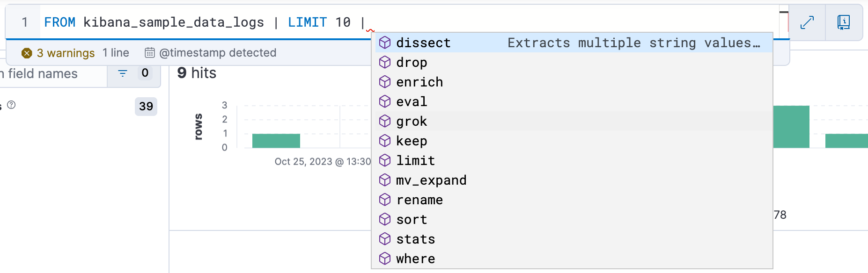868x273 pixels.
Task: Click the 39 fields count badge
Action: (146, 107)
